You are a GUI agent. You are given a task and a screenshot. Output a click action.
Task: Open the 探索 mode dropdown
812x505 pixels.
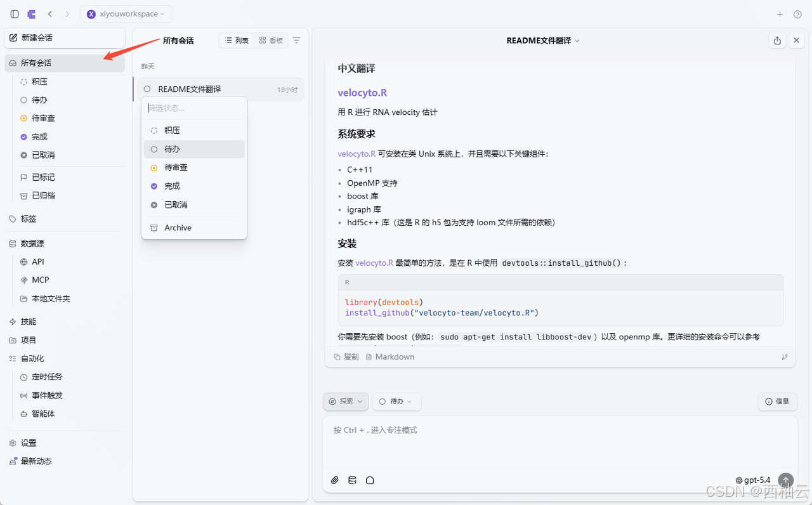(346, 402)
